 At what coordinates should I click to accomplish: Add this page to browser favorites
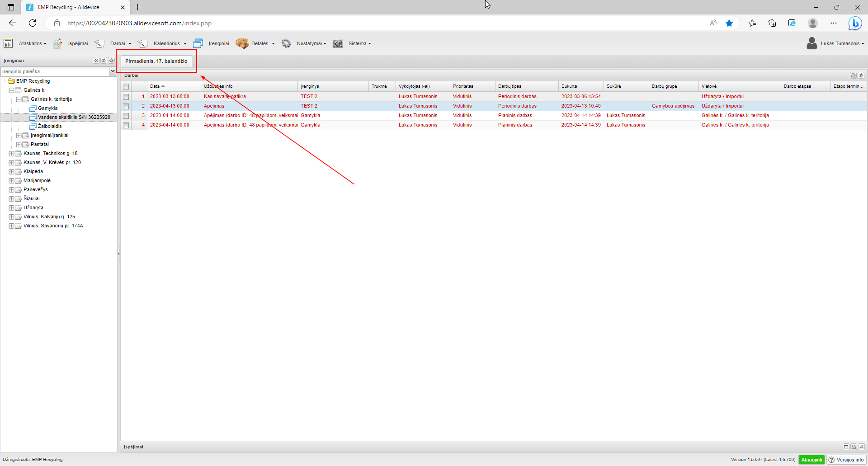(x=729, y=23)
